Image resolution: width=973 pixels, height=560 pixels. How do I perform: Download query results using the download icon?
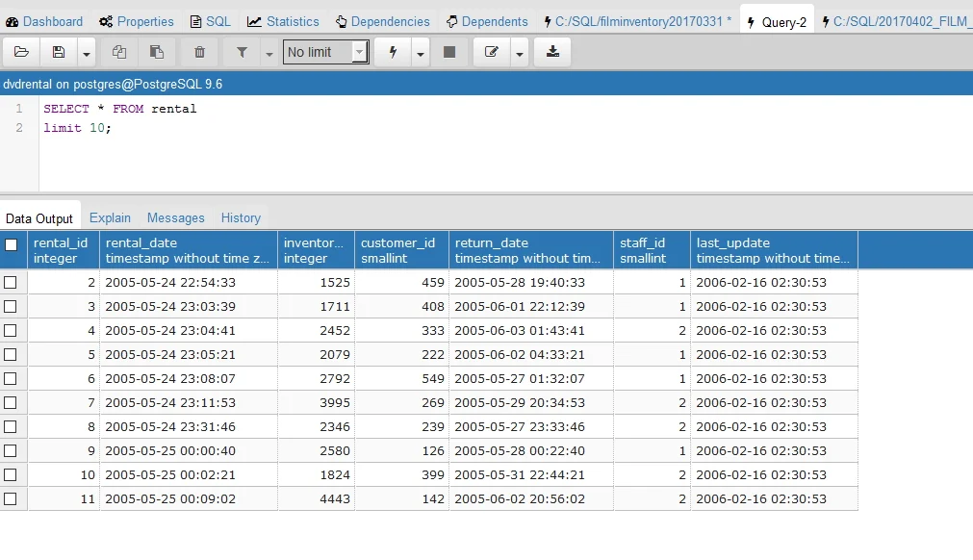pos(551,51)
